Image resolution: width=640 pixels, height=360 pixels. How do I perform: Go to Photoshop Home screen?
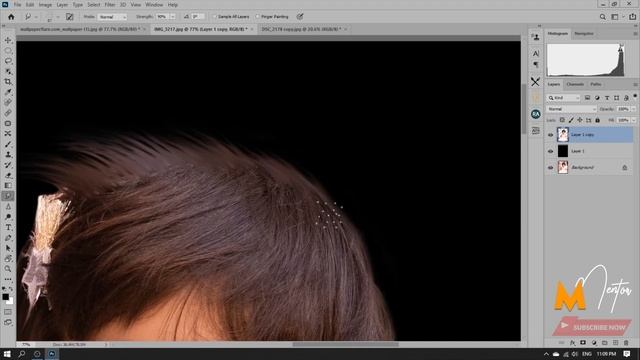[11, 17]
